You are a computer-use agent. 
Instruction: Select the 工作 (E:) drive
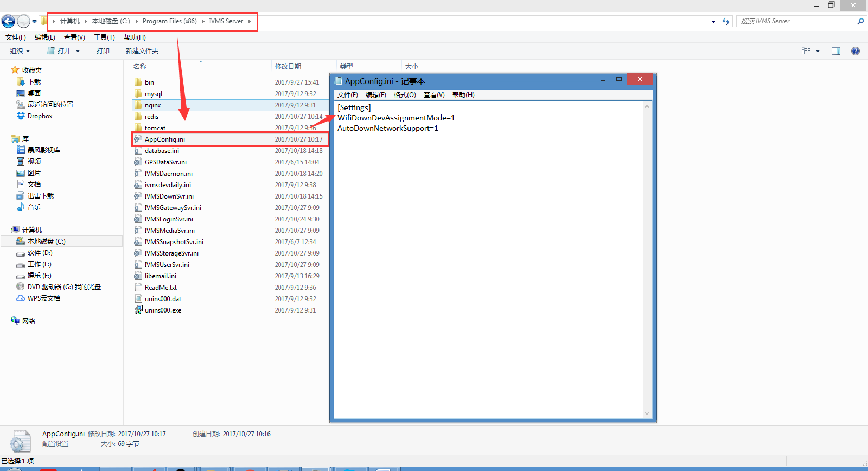(x=39, y=264)
